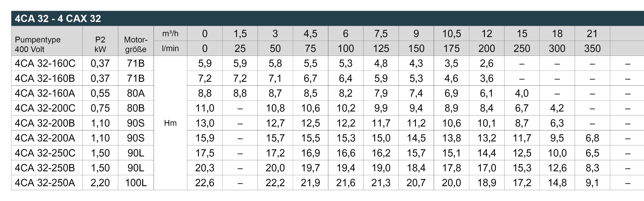
Task: Select the 100L motor size cell
Action: tap(136, 183)
